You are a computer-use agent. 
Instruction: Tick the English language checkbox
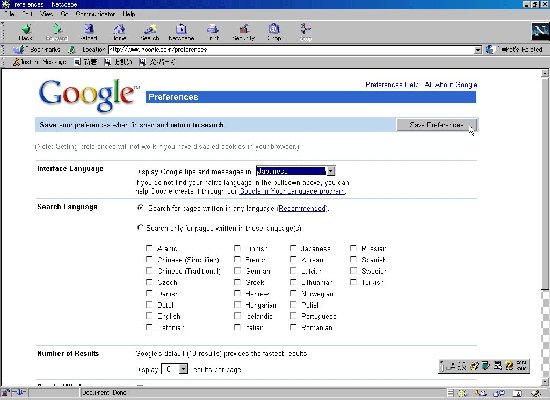(x=149, y=315)
